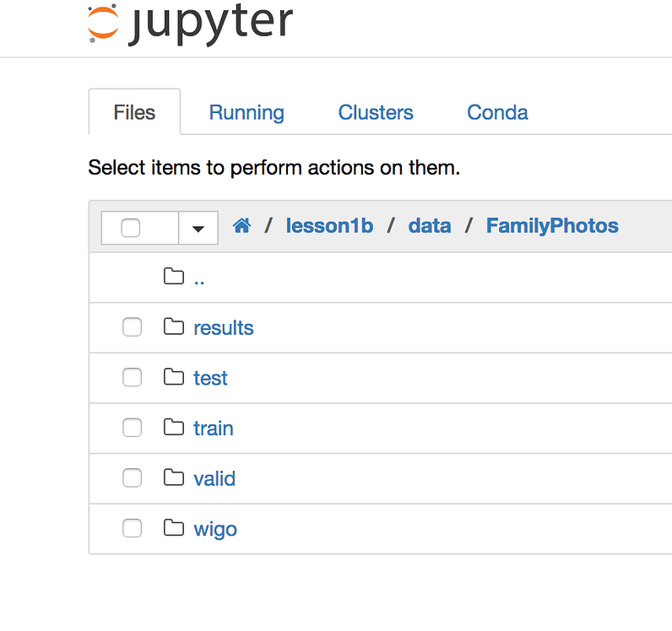
Task: Open the selection dropdown arrow
Action: click(198, 228)
